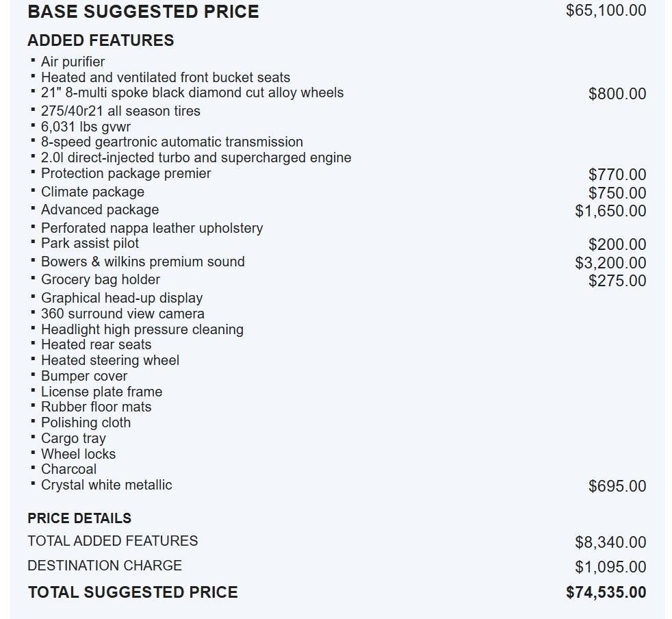Click the $695.00 paint price

coord(617,486)
